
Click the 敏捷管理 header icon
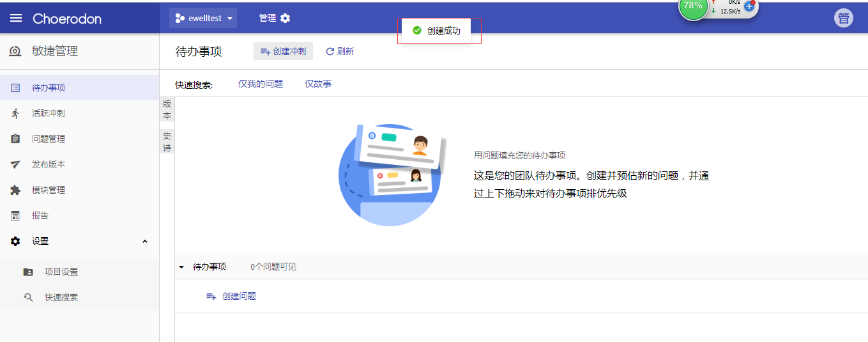[x=15, y=51]
